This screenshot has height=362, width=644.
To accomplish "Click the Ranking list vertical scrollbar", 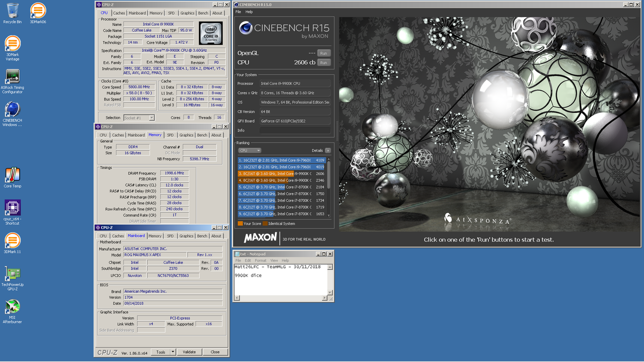I will (x=329, y=187).
